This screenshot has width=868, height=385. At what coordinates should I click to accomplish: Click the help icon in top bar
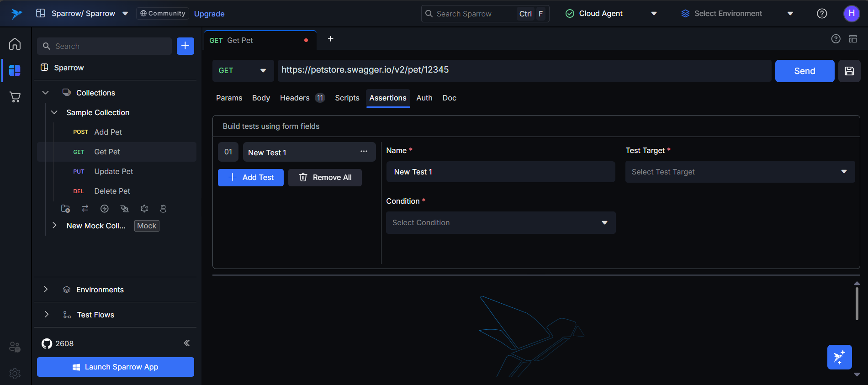(x=822, y=14)
